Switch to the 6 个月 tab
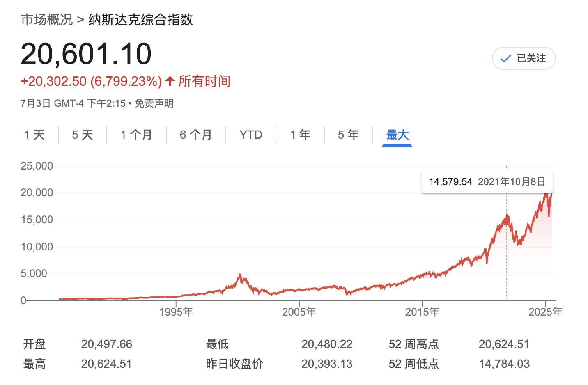The height and width of the screenshot is (385, 588). [x=196, y=135]
